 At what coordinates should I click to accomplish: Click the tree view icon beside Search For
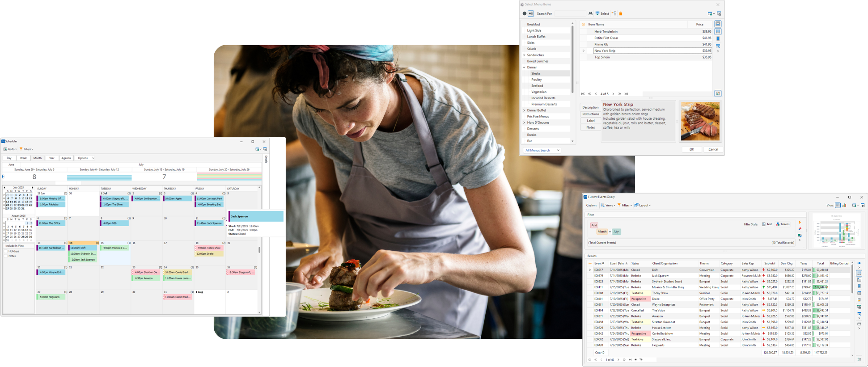[531, 13]
